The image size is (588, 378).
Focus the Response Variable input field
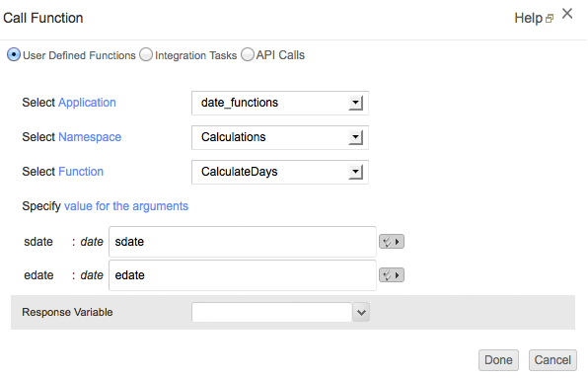pos(271,312)
